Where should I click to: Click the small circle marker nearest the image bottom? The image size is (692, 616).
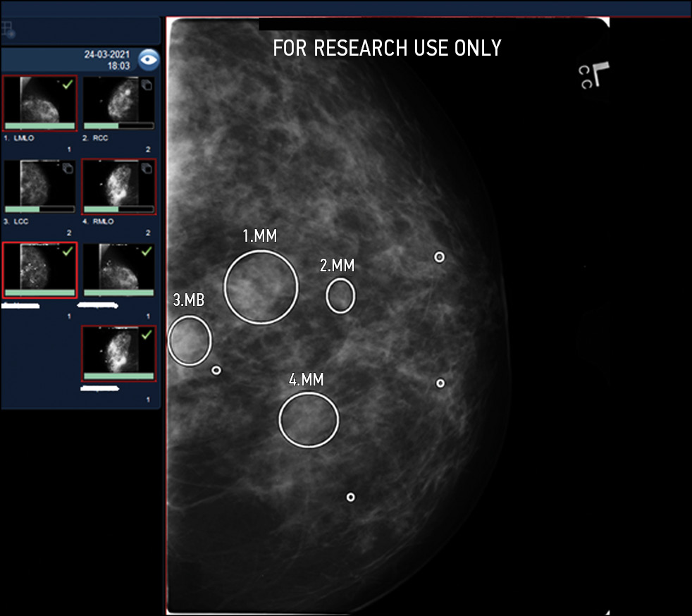[350, 497]
